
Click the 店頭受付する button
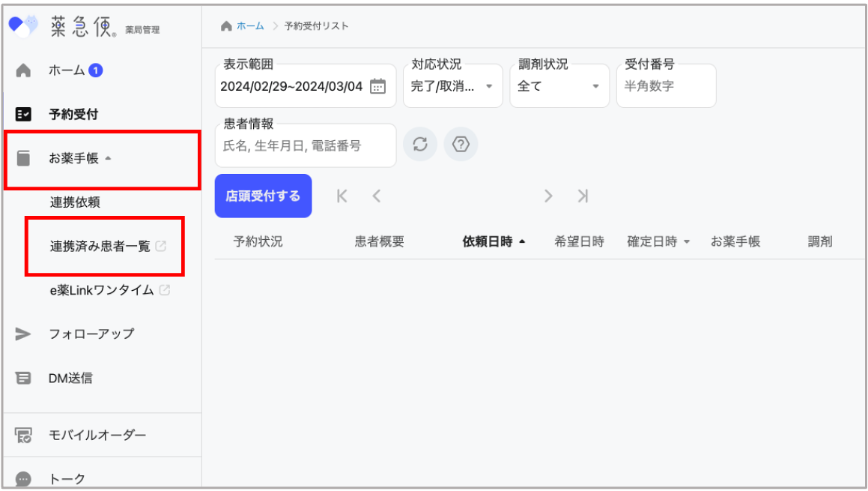[263, 196]
